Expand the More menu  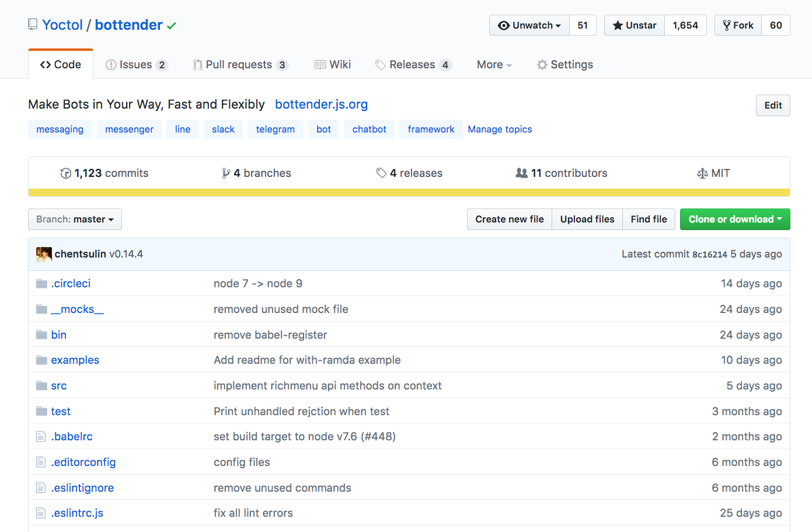click(x=494, y=64)
